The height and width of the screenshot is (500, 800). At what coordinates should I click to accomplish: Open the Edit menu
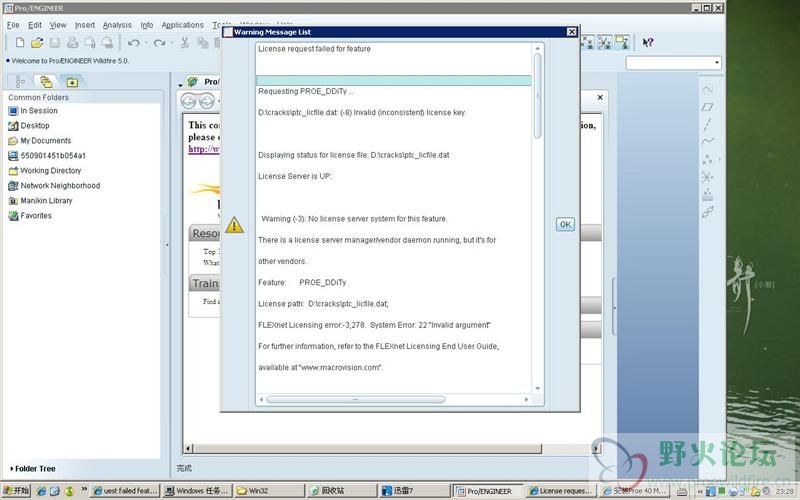pos(35,25)
